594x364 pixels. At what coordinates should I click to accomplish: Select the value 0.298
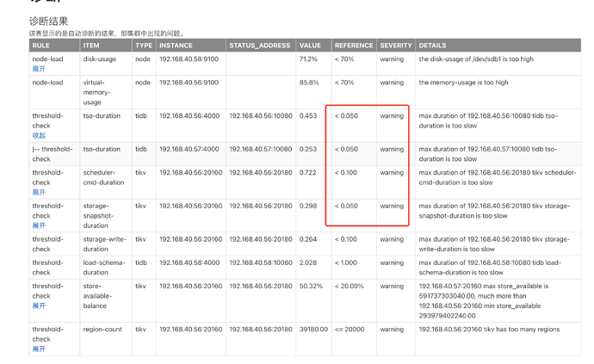point(308,206)
